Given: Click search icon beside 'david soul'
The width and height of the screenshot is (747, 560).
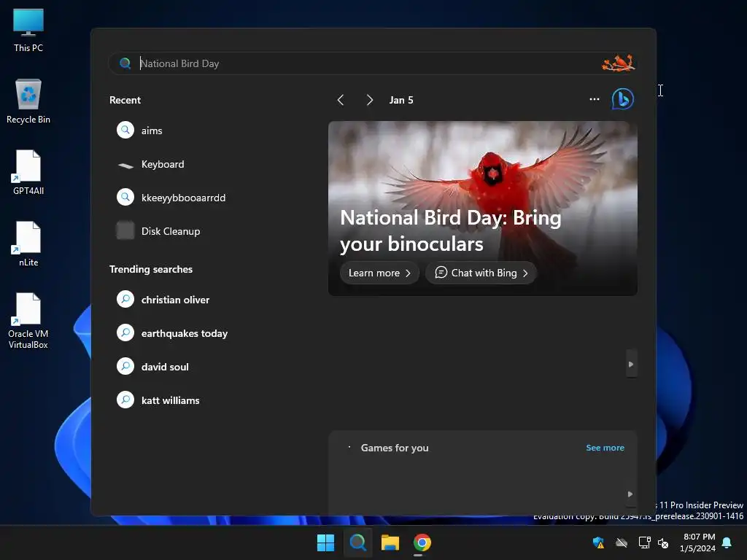Looking at the screenshot, I should click(x=125, y=366).
